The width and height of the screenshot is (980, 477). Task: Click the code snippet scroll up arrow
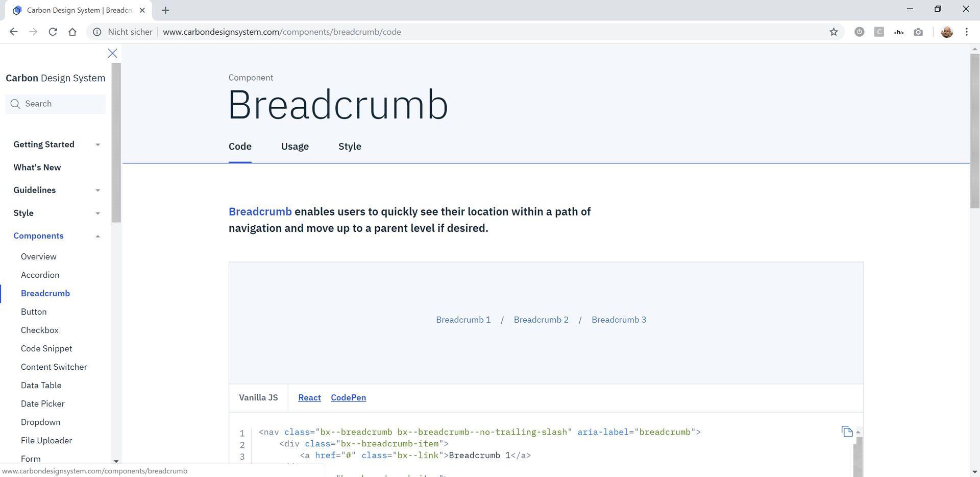click(x=858, y=432)
